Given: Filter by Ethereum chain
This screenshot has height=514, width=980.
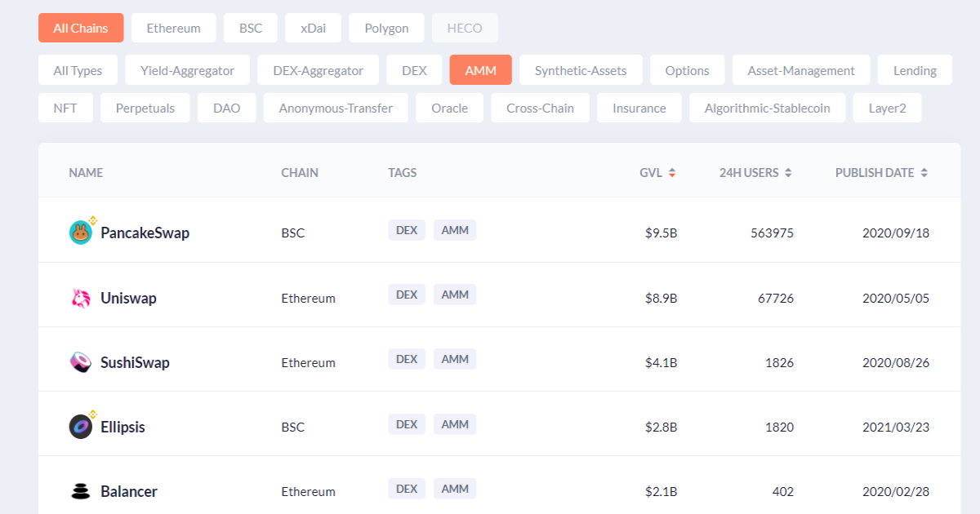Looking at the screenshot, I should pos(173,28).
